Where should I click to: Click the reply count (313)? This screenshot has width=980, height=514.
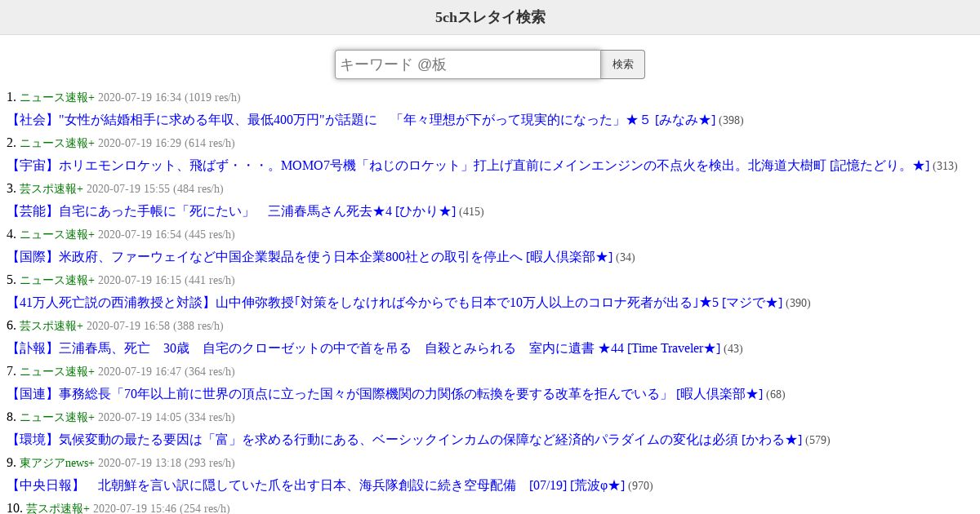click(945, 166)
